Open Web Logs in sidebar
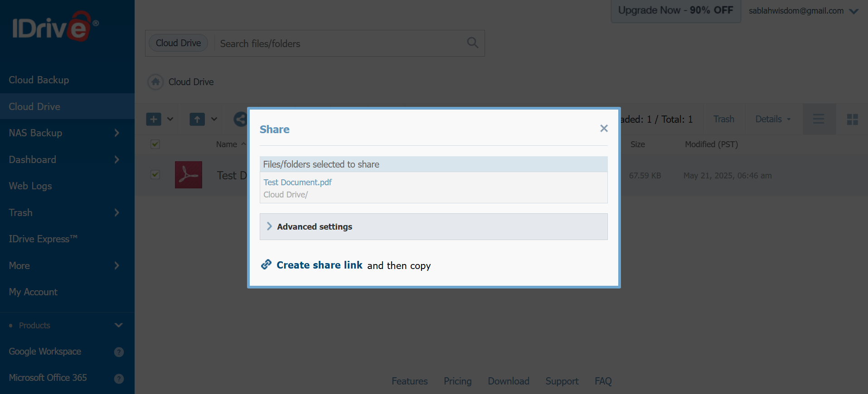Viewport: 868px width, 394px height. pos(30,186)
